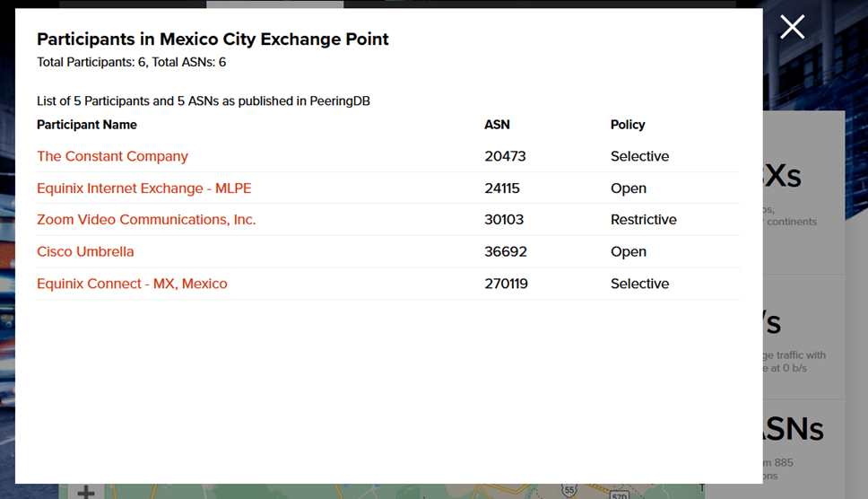Click Open policy in Cisco Umbrella row

629,252
